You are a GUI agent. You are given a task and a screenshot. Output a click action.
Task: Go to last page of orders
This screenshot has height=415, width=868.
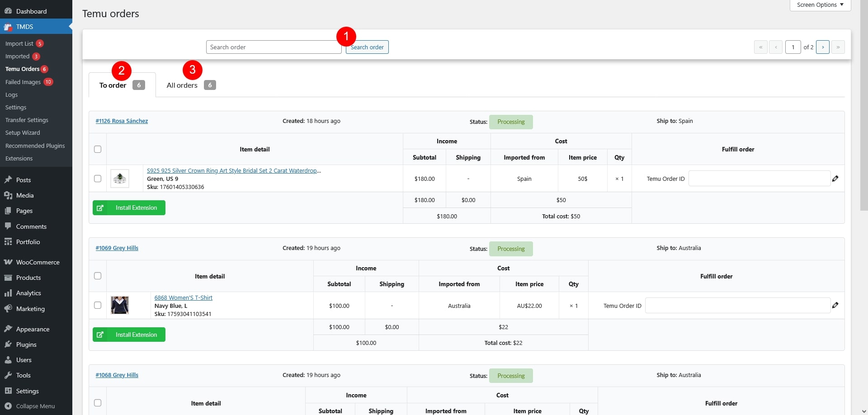tap(838, 47)
